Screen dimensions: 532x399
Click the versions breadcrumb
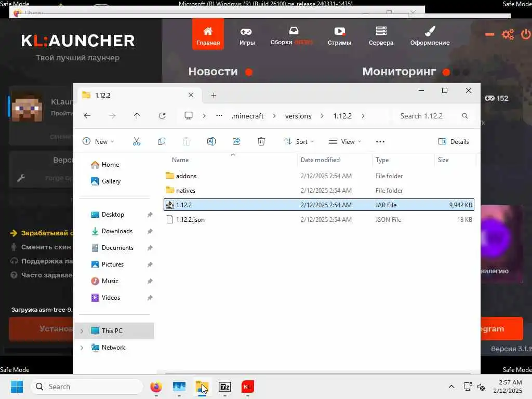[x=298, y=116]
